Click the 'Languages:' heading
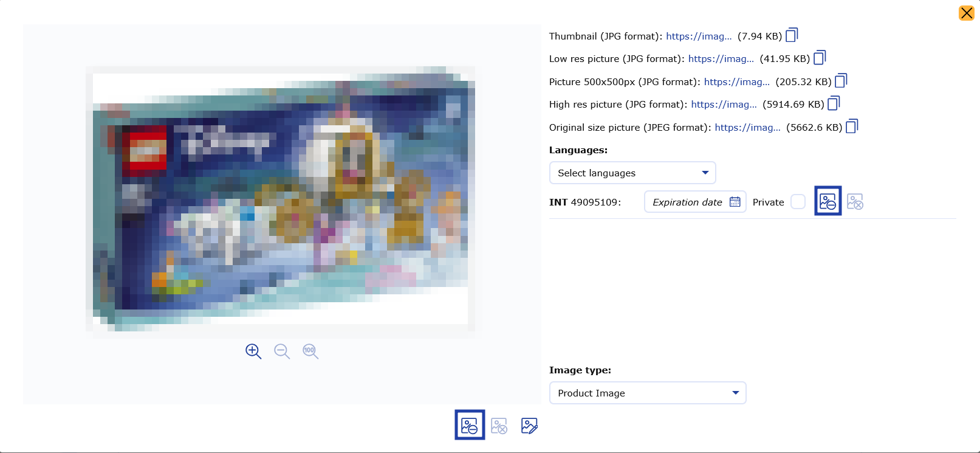 click(578, 150)
